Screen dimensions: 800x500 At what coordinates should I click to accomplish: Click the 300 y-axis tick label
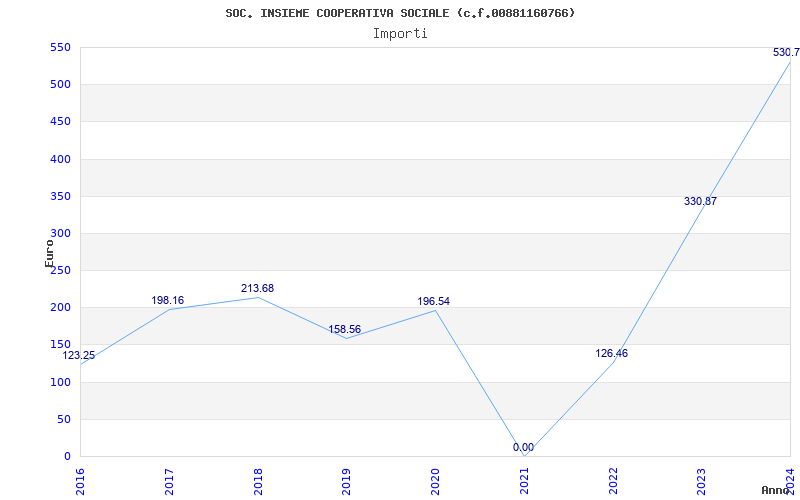click(60, 234)
